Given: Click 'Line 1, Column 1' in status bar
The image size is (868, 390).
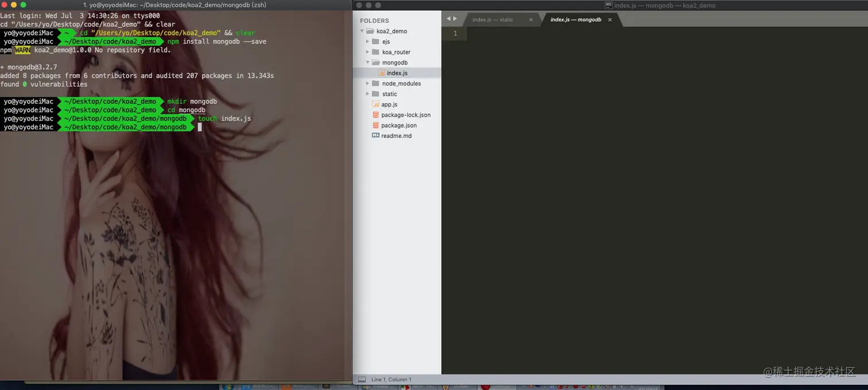Looking at the screenshot, I should (x=391, y=379).
